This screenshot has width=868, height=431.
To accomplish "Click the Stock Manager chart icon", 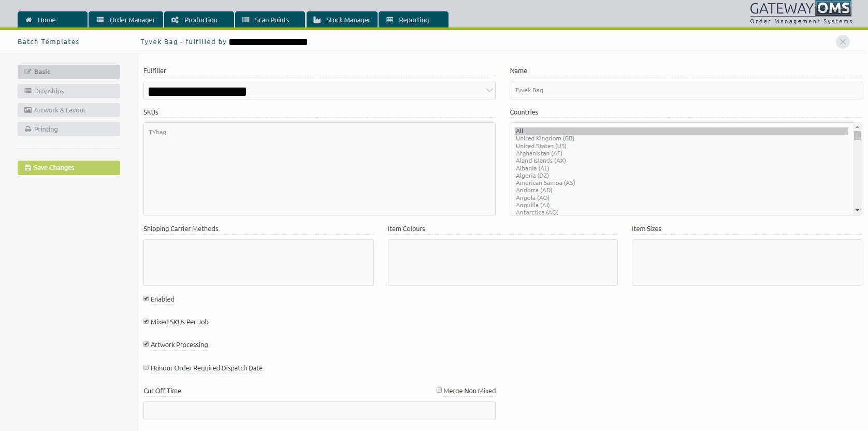I will [317, 20].
